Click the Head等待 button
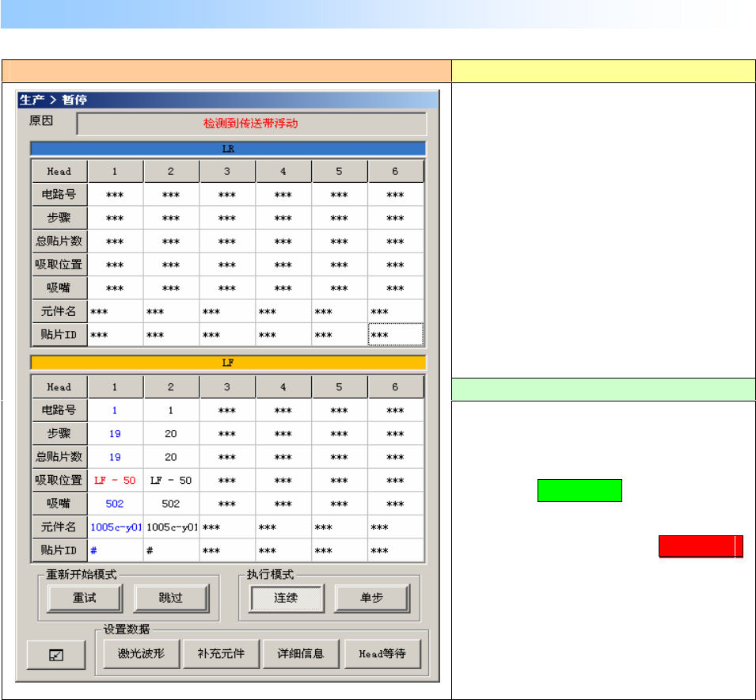Screen dimensions: 756x700 (382, 654)
